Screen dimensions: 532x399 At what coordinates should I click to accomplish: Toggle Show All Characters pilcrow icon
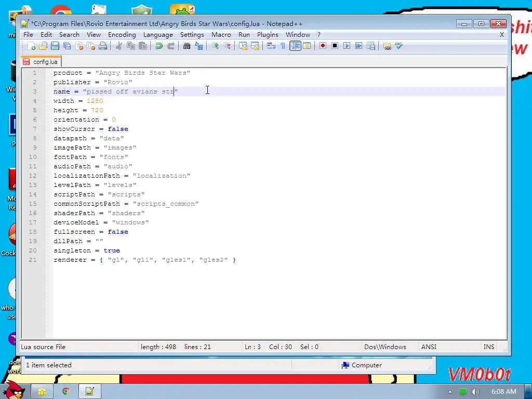click(283, 46)
